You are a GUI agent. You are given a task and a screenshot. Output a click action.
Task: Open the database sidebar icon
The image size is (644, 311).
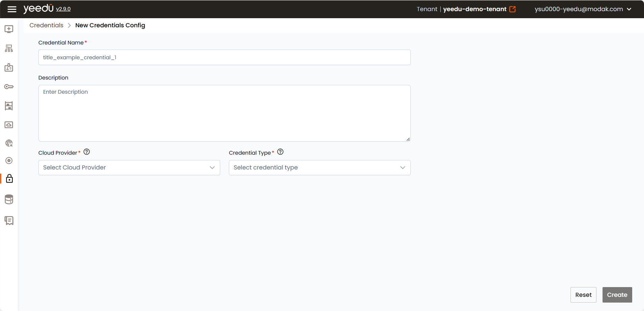coord(9,199)
